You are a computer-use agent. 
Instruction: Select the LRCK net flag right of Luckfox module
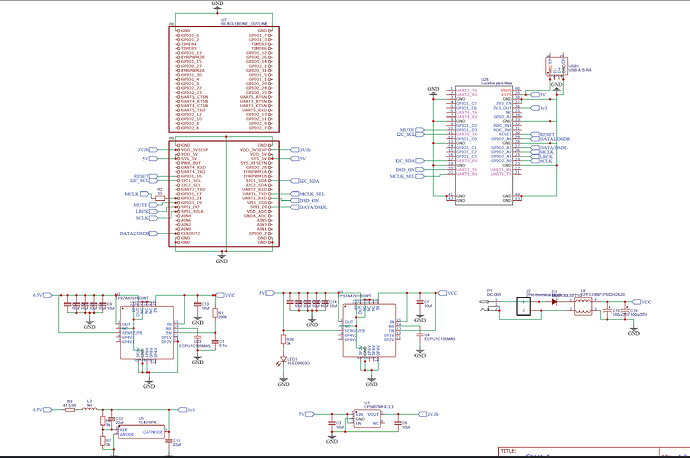click(535, 156)
